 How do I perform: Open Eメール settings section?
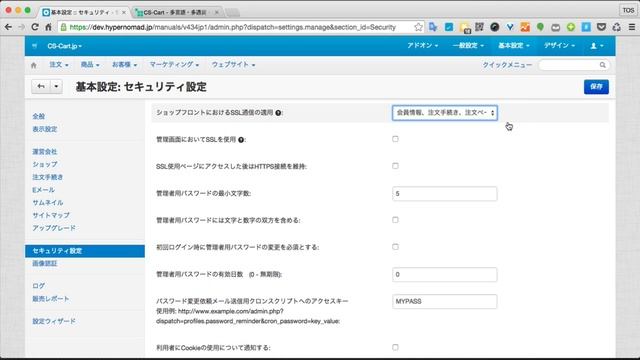click(x=44, y=190)
